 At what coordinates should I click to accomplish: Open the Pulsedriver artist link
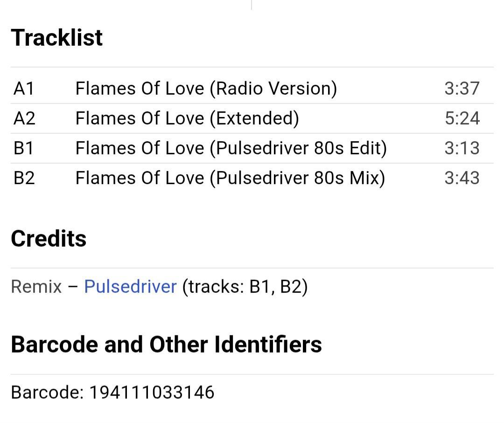130,286
